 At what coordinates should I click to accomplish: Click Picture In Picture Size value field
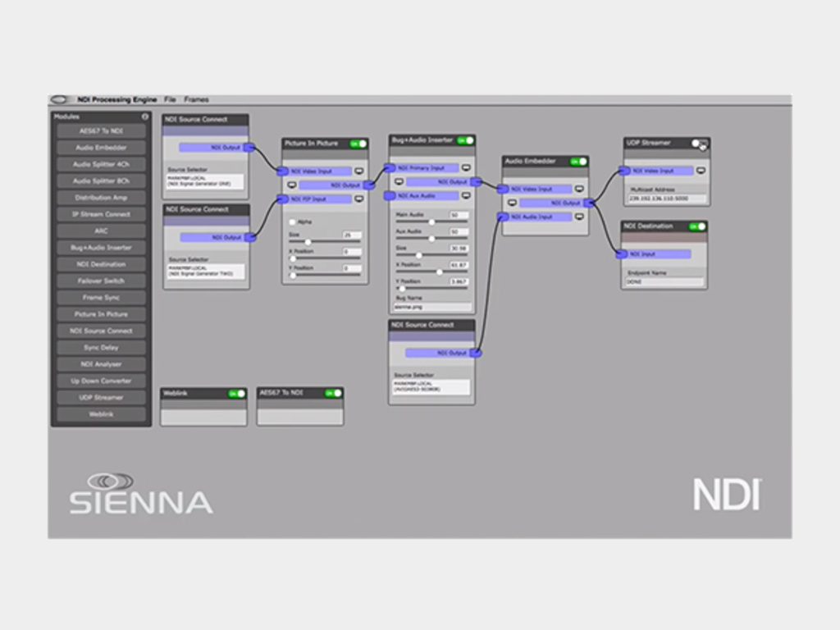(x=353, y=235)
